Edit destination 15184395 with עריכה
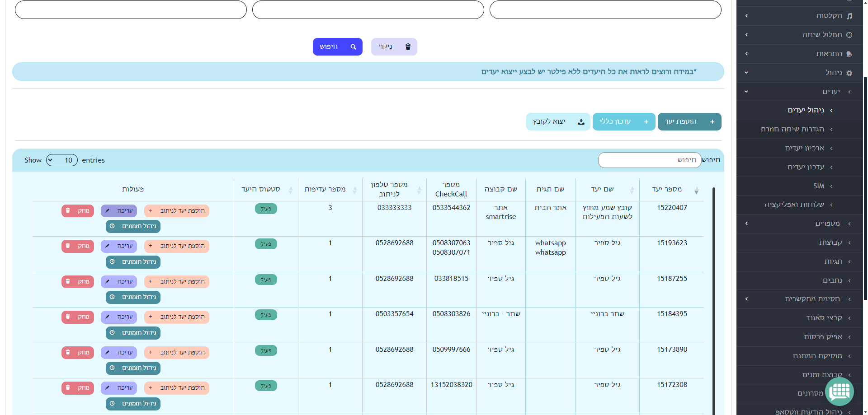The height and width of the screenshot is (415, 868). click(119, 317)
